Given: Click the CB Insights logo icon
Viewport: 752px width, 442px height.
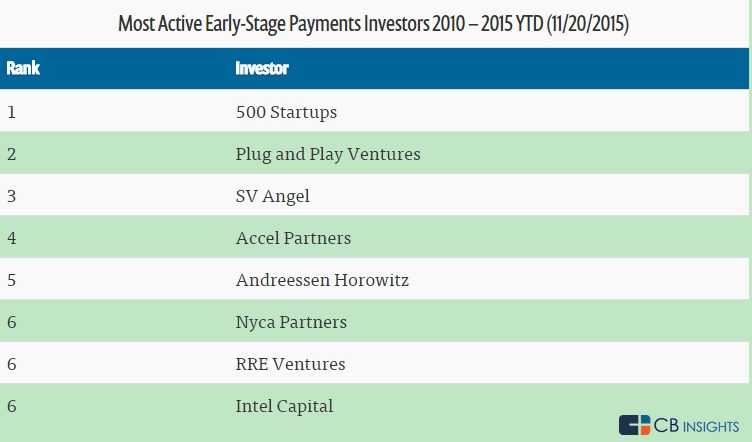Looking at the screenshot, I should [634, 425].
